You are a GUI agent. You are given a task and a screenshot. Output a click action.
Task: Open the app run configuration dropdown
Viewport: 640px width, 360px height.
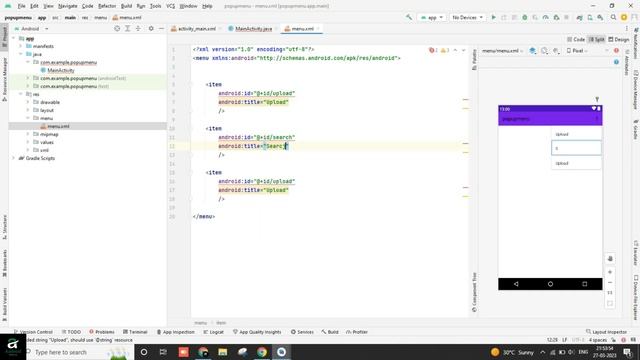432,18
